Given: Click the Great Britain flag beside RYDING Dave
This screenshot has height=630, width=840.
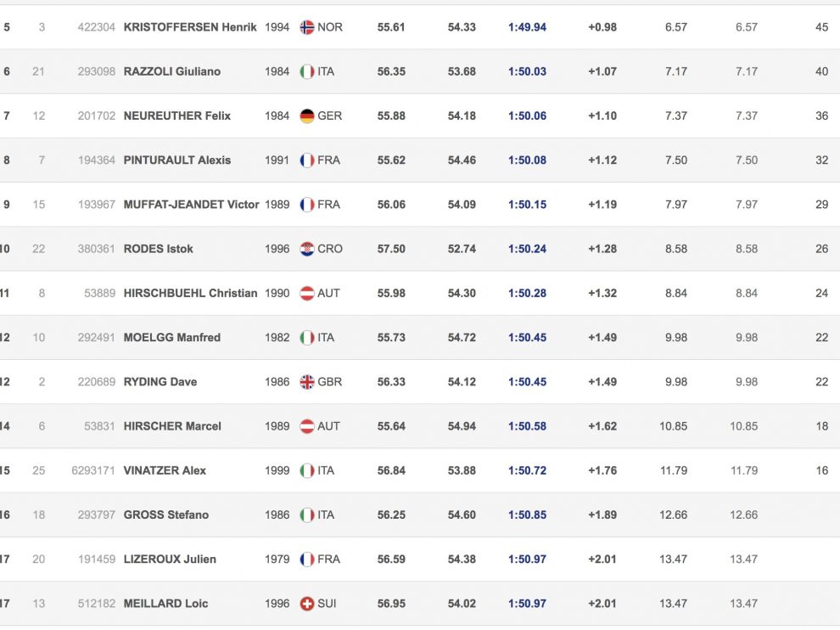Looking at the screenshot, I should [307, 382].
